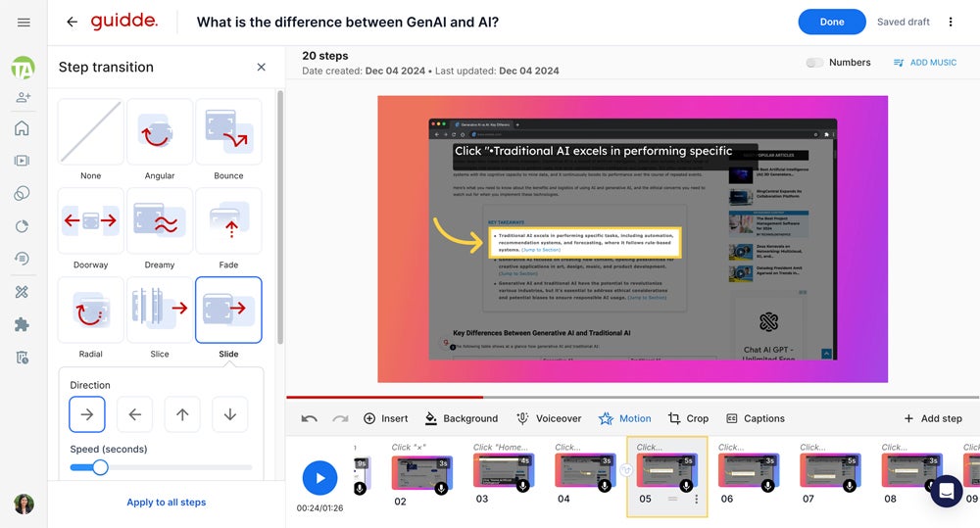Click ADD MUSIC
The height and width of the screenshot is (528, 980).
(925, 63)
